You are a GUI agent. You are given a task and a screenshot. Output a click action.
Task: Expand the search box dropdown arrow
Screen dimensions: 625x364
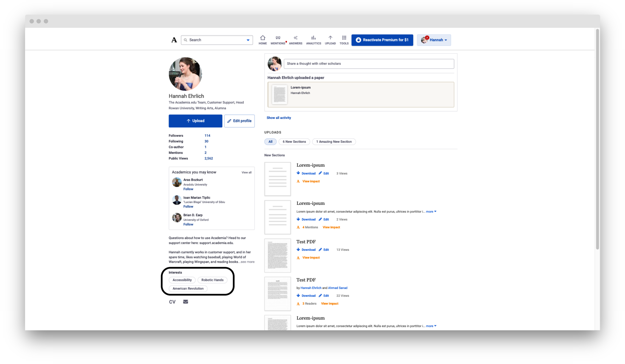pos(248,40)
